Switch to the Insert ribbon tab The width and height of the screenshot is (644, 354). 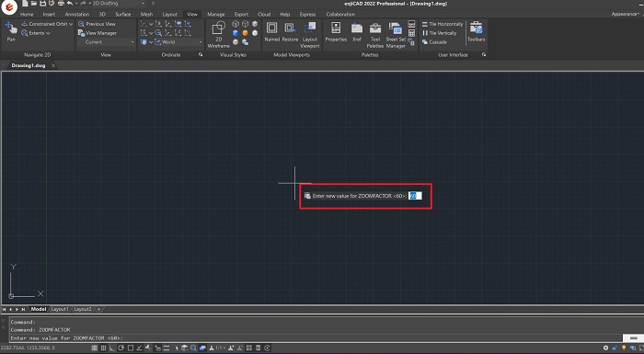[x=49, y=14]
